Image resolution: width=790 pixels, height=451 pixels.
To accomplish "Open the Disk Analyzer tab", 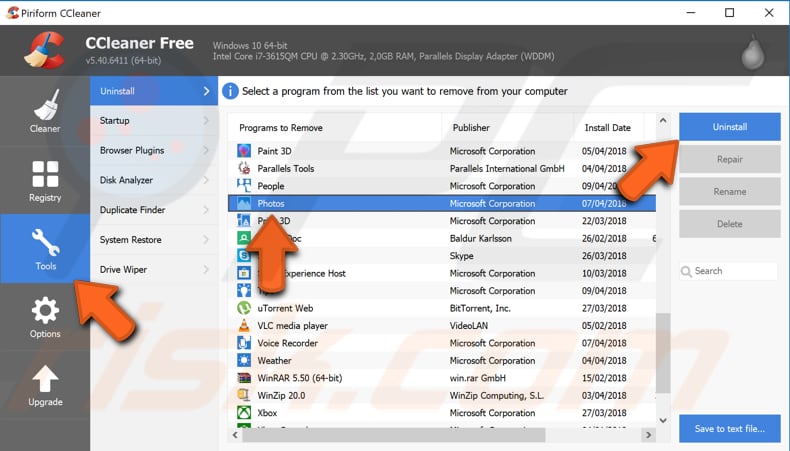I will click(154, 180).
